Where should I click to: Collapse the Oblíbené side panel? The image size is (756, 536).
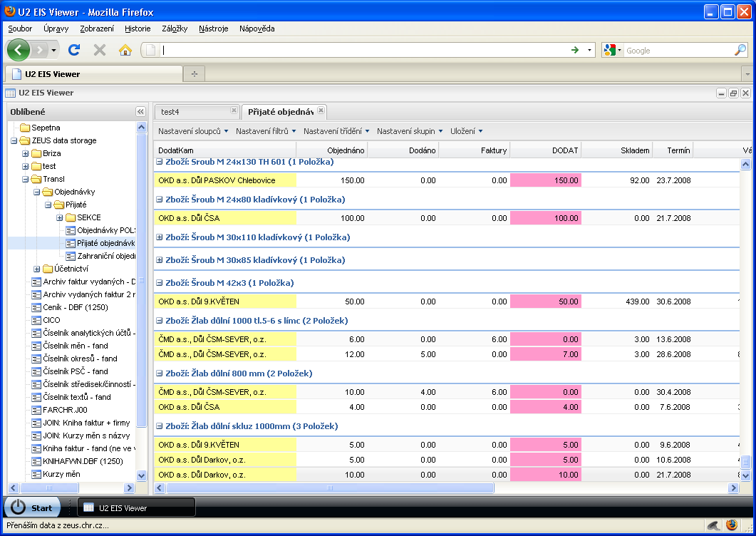pos(140,112)
